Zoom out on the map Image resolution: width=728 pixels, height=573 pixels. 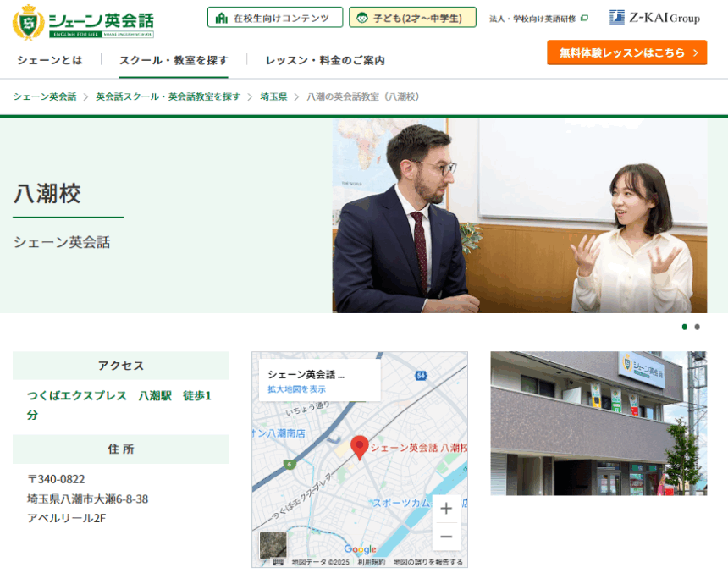pyautogui.click(x=446, y=537)
